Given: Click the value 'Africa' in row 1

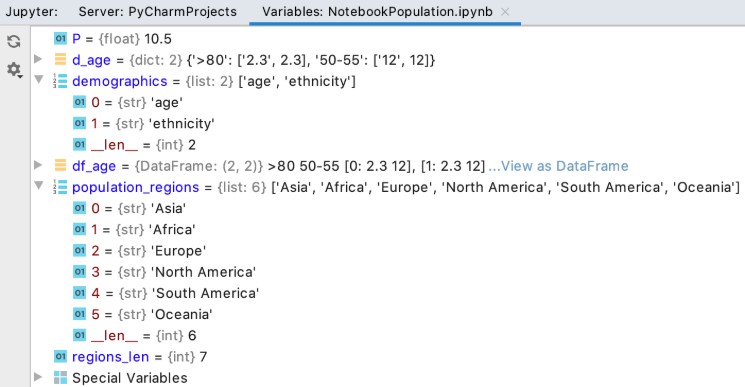Looking at the screenshot, I should (x=172, y=230).
